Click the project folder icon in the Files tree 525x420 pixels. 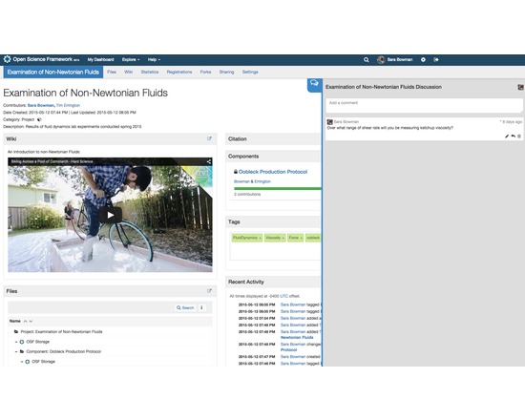pos(16,331)
